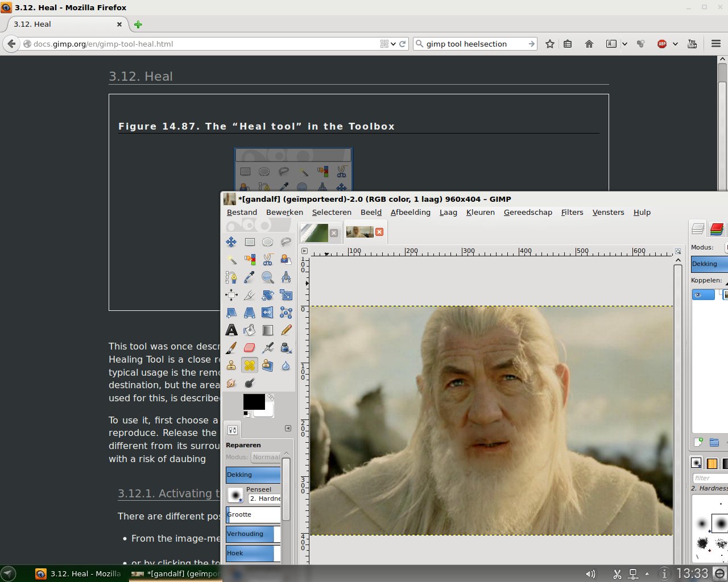Reset colors to default black and white
Screen dimensions: 728x582
pos(246,413)
